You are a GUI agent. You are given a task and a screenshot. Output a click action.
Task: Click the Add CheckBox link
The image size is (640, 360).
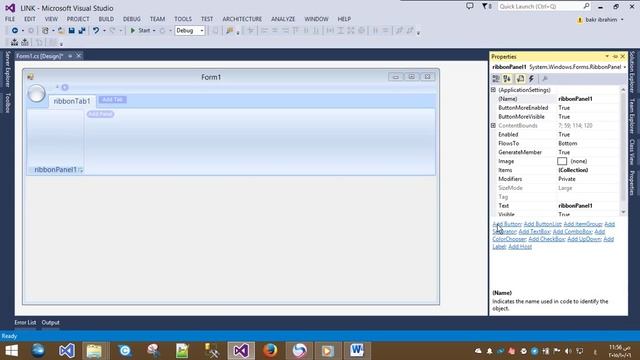click(x=547, y=239)
